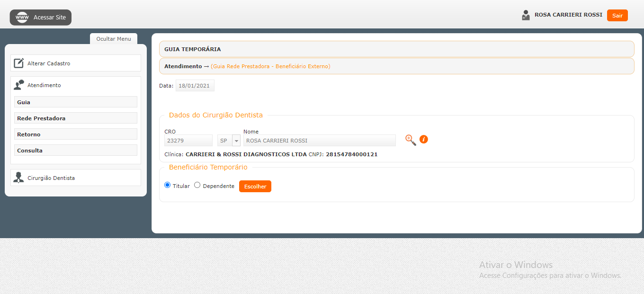The height and width of the screenshot is (294, 644).
Task: Click the Data field showing 18/01/2021
Action: 195,86
